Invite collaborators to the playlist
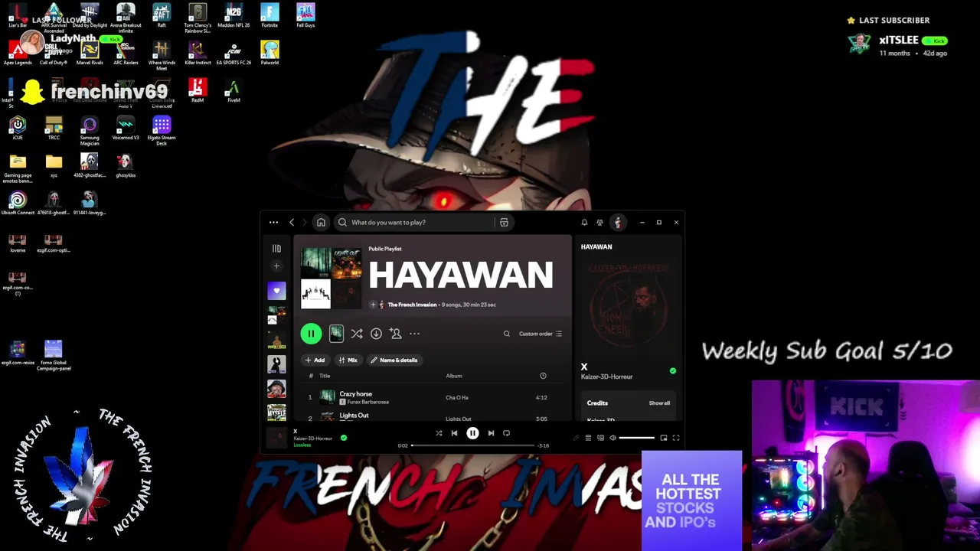 point(395,334)
